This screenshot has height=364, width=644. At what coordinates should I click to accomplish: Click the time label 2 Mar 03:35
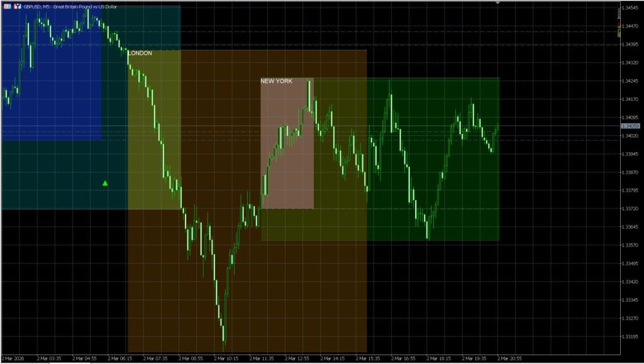coord(50,358)
